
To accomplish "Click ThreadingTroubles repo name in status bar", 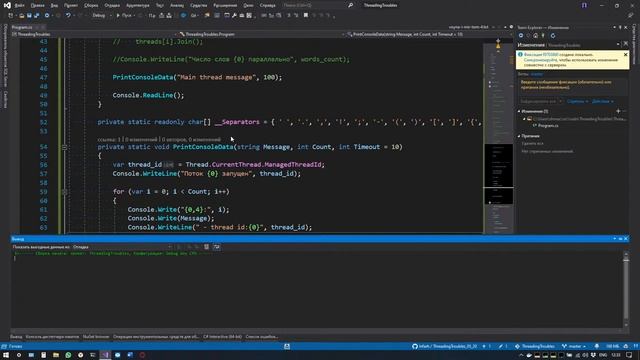I will [535, 346].
